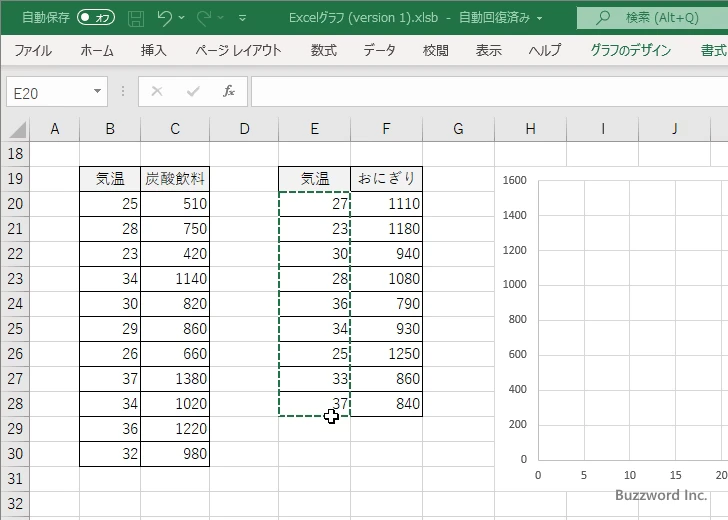Click the Save disk icon
This screenshot has width=728, height=520.
(x=136, y=18)
